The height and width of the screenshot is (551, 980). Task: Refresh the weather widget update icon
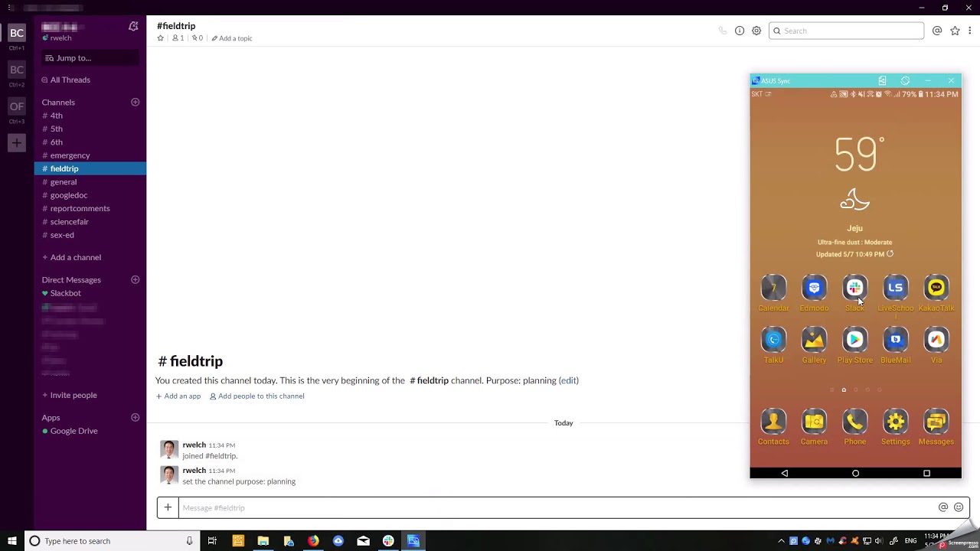click(890, 254)
